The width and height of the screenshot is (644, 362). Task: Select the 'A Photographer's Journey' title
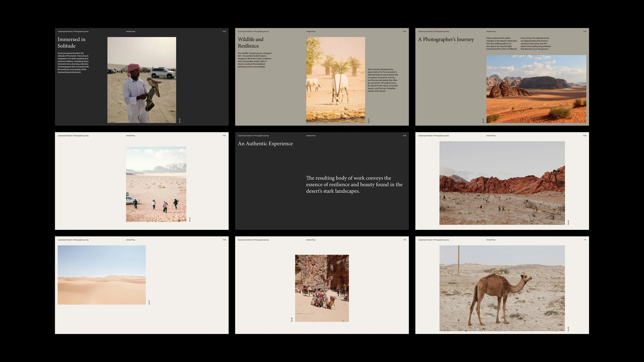coord(446,39)
